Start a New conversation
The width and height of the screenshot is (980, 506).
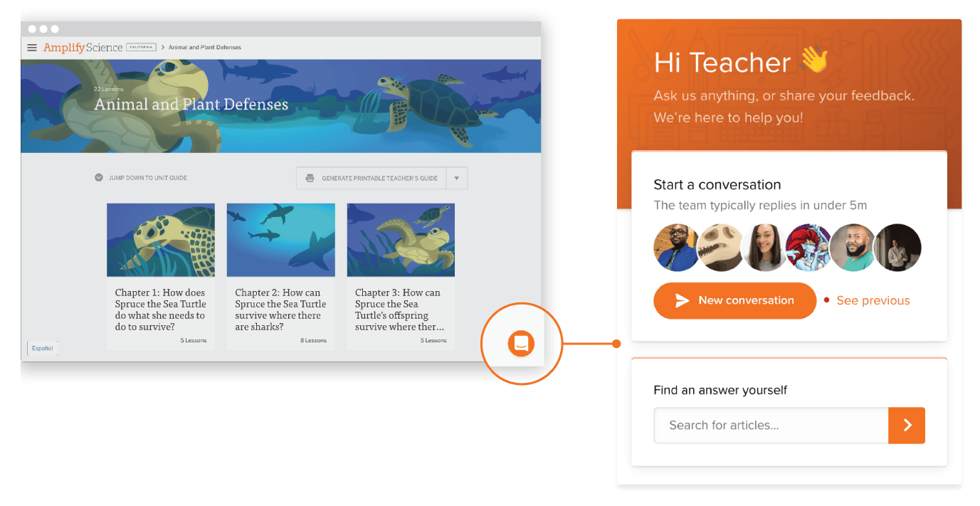[x=734, y=300]
